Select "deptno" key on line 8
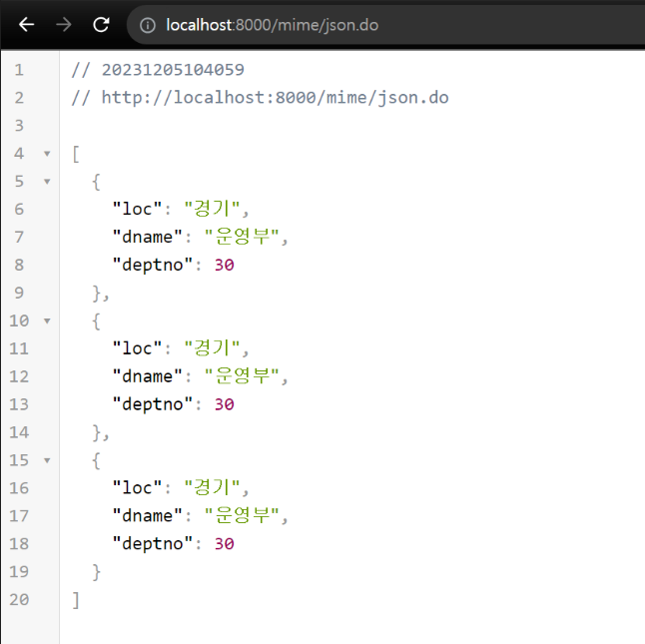 point(152,265)
